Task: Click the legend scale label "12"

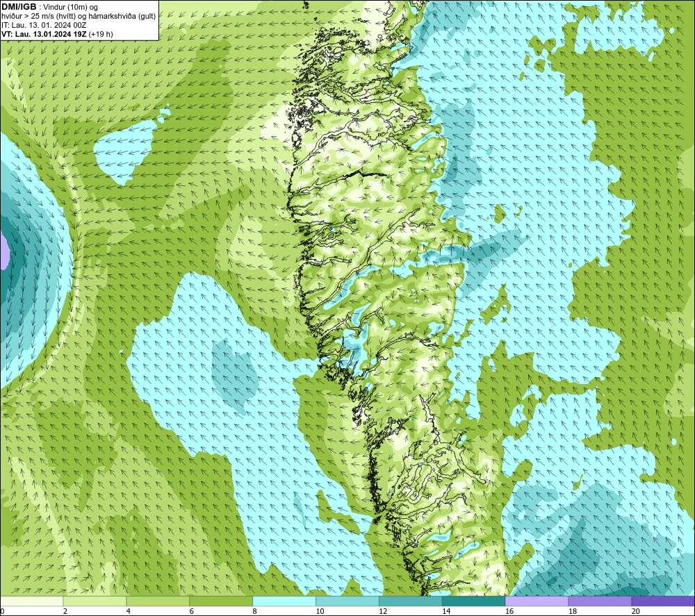Action: pyautogui.click(x=383, y=612)
